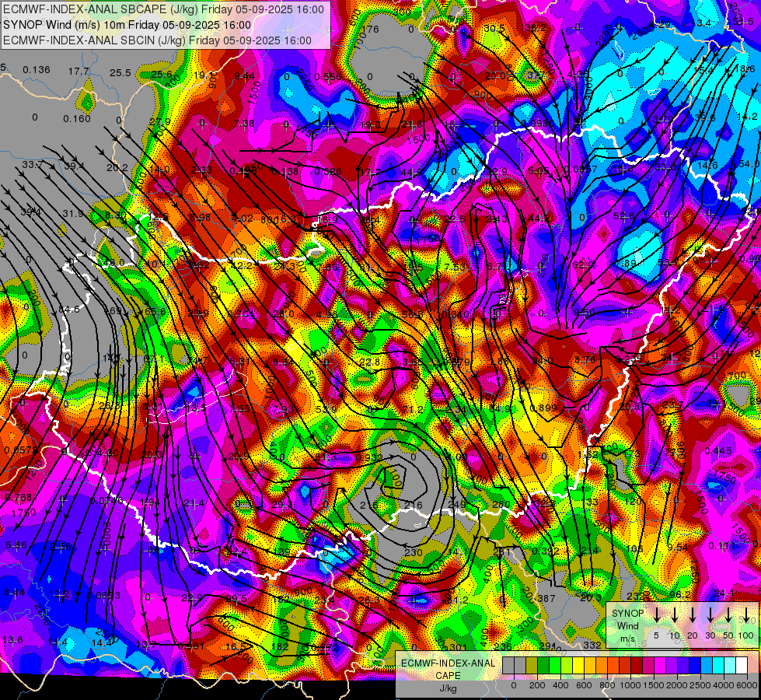Image resolution: width=761 pixels, height=700 pixels.
Task: Click the 5 m/s wind arrow symbol
Action: 657,615
